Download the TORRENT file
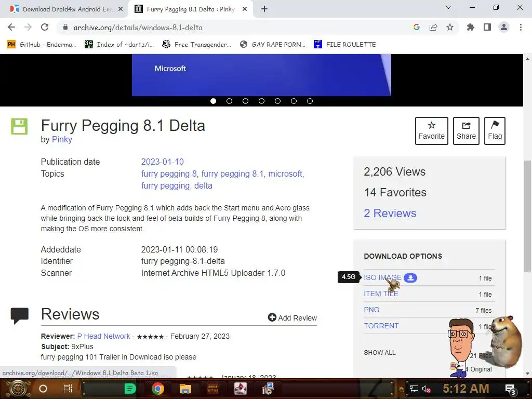Viewport: 532px width, 399px height. [381, 326]
